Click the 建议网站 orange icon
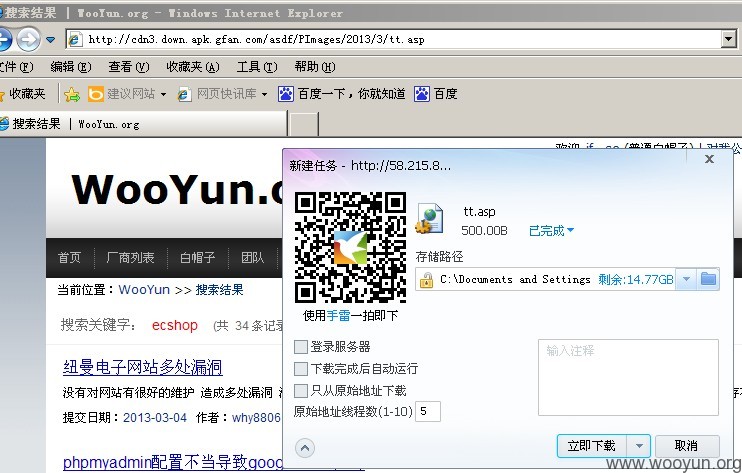The height and width of the screenshot is (473, 742). (96, 95)
